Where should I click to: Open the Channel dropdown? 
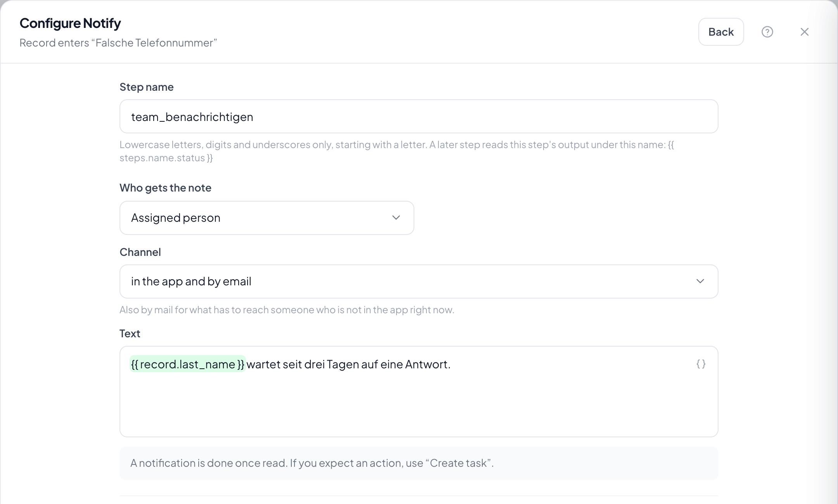pyautogui.click(x=419, y=281)
